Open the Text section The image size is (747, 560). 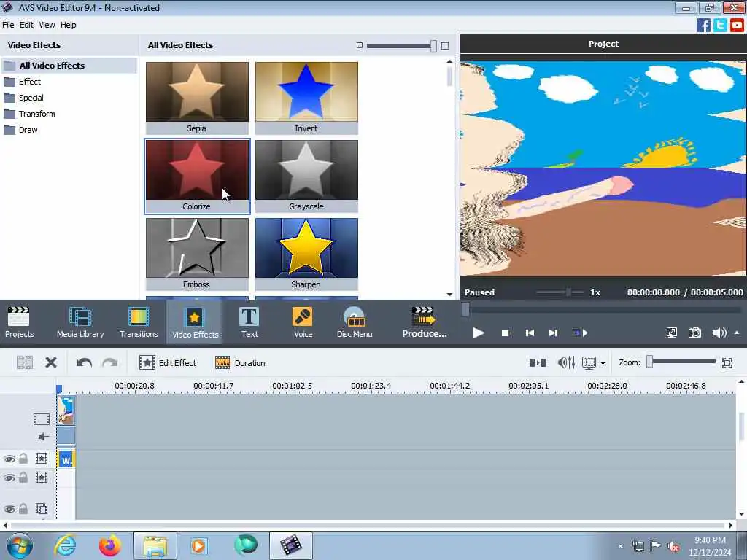click(x=249, y=322)
